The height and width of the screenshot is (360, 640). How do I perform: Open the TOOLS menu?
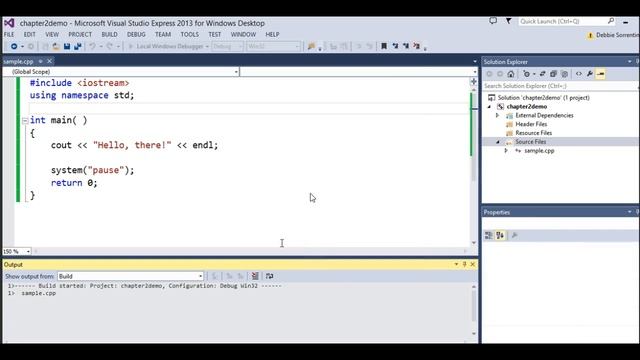click(x=189, y=35)
